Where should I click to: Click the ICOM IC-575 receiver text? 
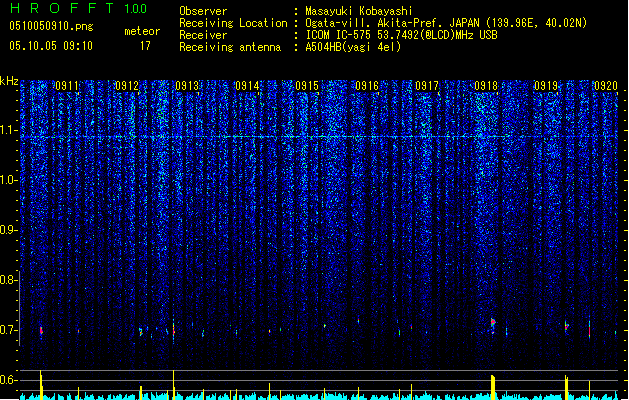(401, 35)
